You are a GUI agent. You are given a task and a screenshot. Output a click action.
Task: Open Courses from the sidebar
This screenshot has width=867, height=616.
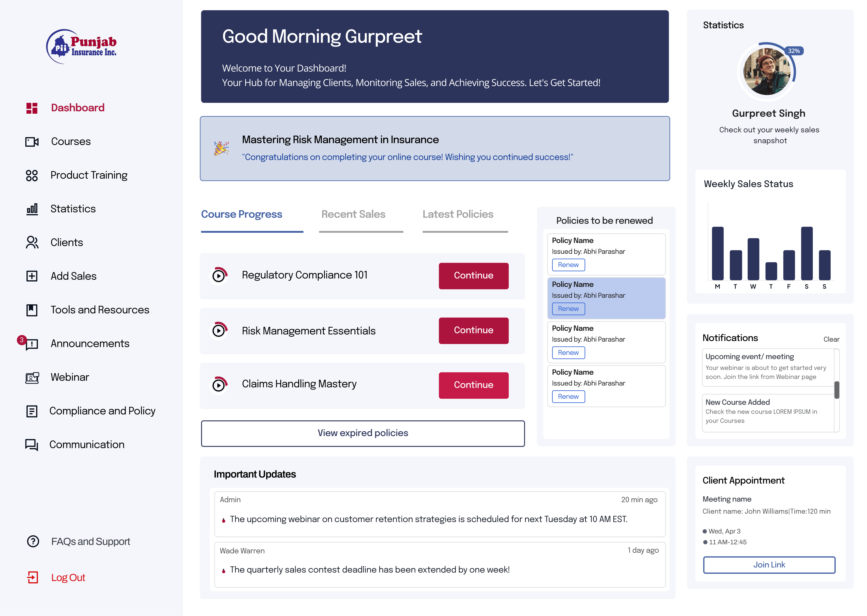point(32,141)
